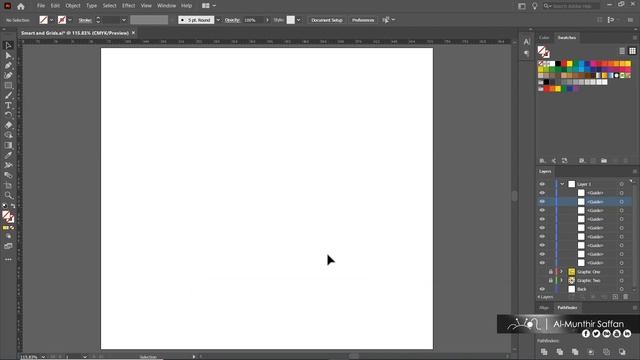Open Edit Toolbar three-dots button
The height and width of the screenshot is (360, 640).
[x=8, y=259]
